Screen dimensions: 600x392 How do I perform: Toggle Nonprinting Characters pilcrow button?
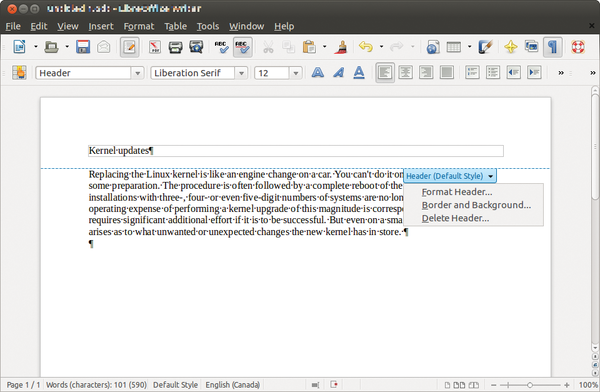click(552, 47)
